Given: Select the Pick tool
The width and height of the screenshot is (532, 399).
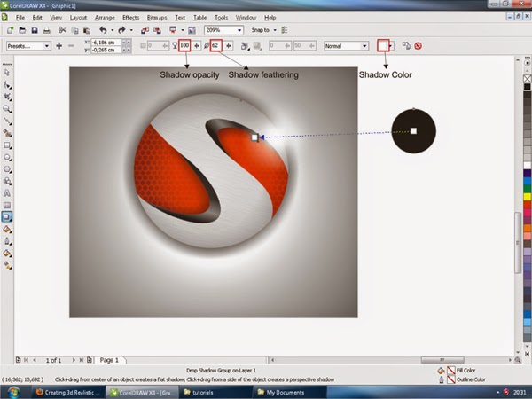Looking at the screenshot, I should coord(7,73).
